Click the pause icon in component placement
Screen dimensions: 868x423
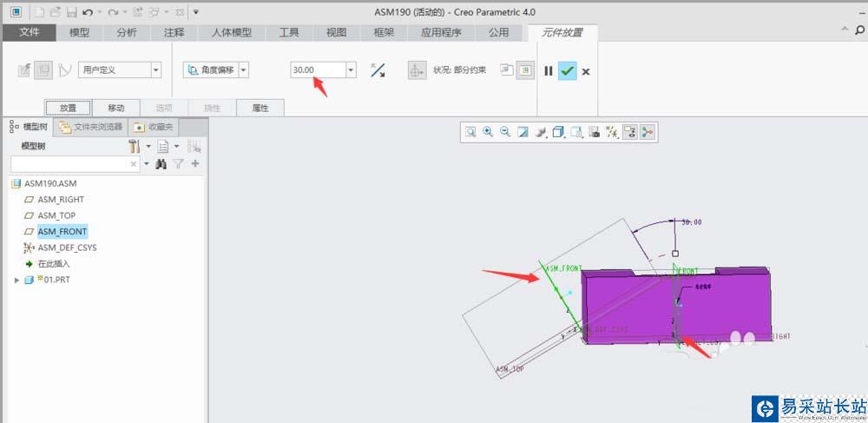(x=548, y=71)
